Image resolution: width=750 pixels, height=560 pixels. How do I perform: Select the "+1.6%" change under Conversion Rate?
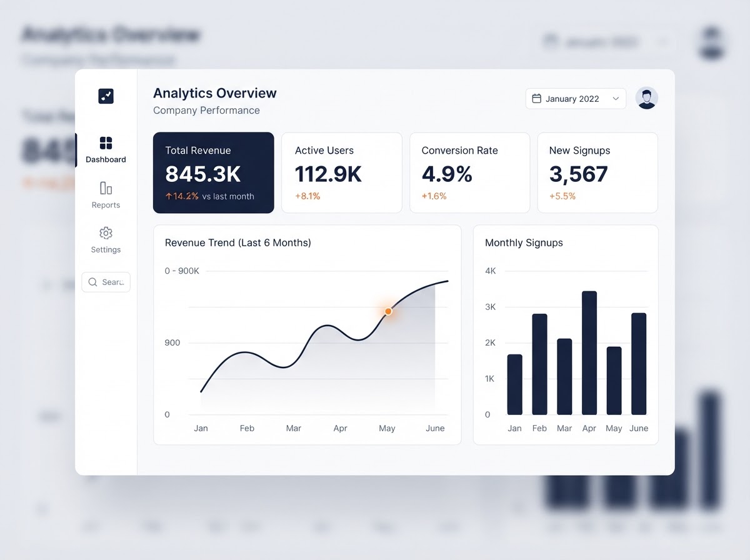click(x=434, y=196)
